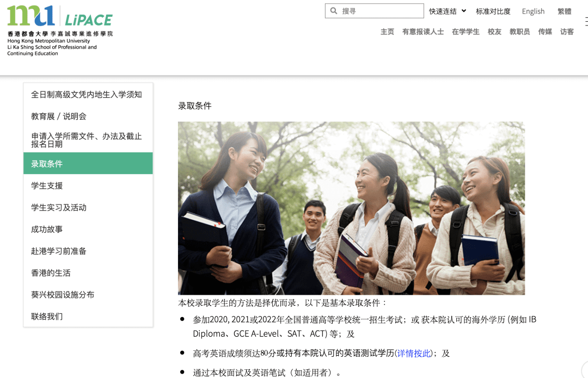Click the search magnifier icon
Viewport: 588px width, 378px height.
333,11
